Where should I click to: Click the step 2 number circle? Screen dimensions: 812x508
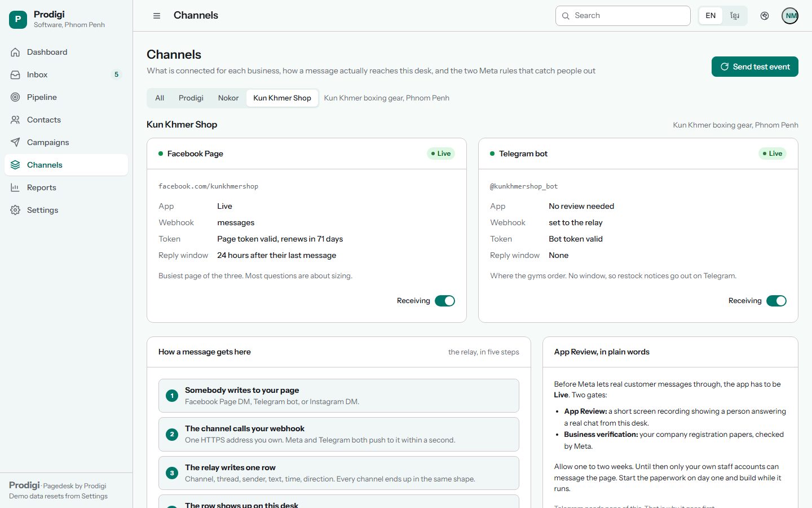click(x=172, y=434)
